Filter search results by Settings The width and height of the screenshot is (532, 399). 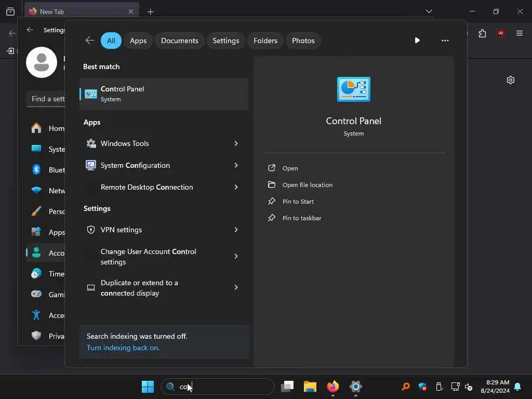click(225, 41)
